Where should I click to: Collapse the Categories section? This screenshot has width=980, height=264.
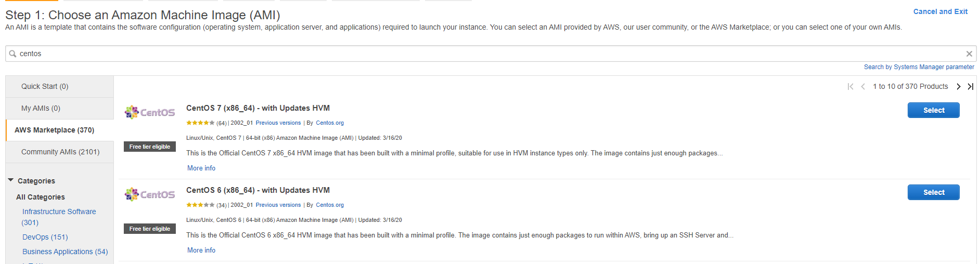pyautogui.click(x=11, y=180)
